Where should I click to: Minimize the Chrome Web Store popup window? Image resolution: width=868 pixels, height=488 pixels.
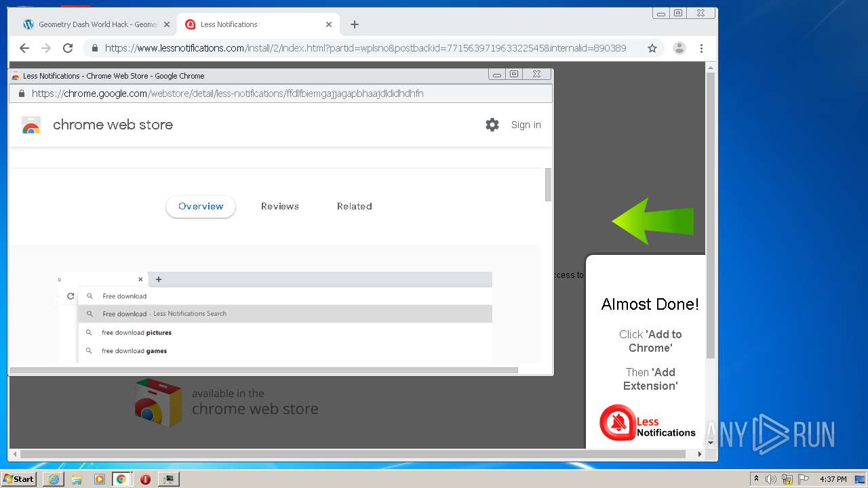click(497, 75)
